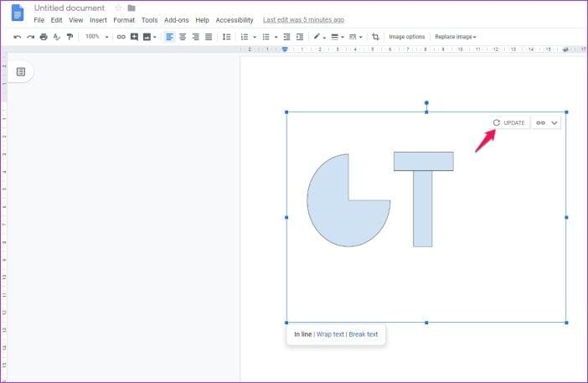Open the border color pencil tool
The height and width of the screenshot is (383, 588).
(319, 37)
